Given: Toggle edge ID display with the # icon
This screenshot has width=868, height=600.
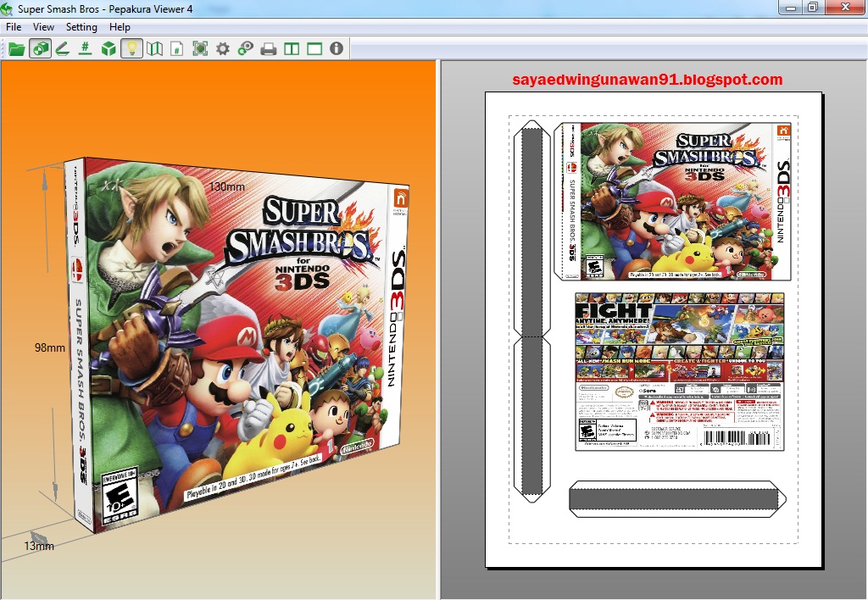Looking at the screenshot, I should click(x=84, y=48).
